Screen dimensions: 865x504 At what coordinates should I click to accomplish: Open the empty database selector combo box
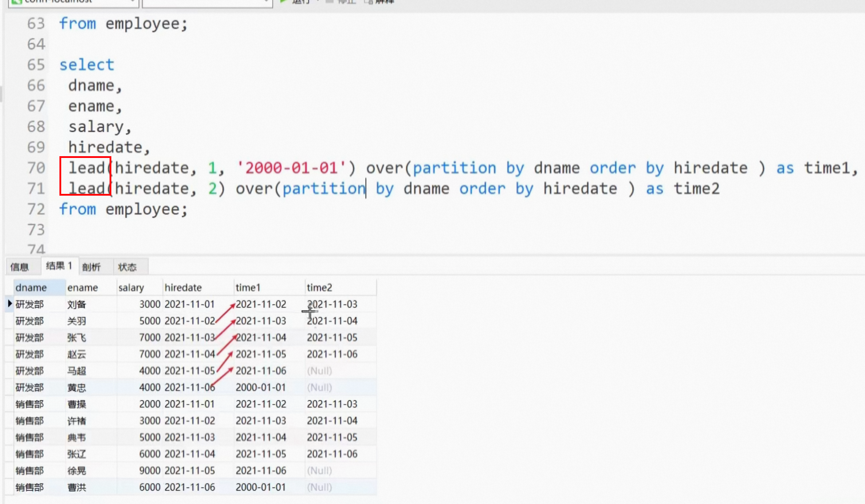point(207,2)
